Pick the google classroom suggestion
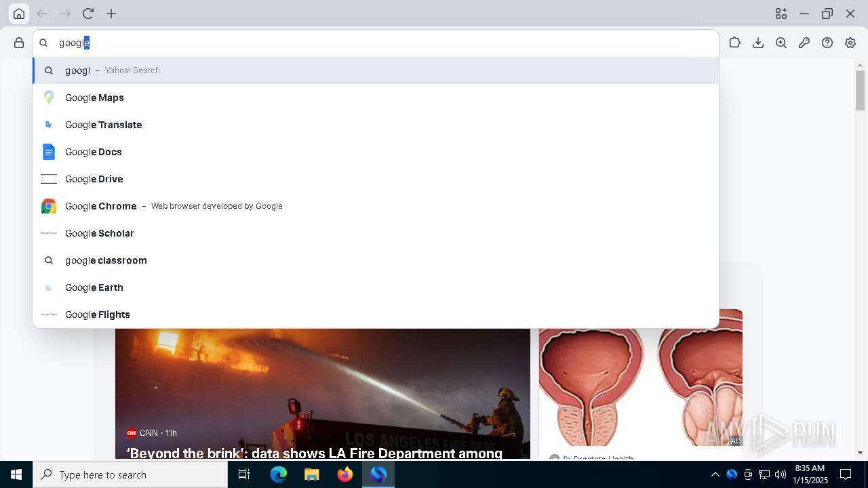Image resolution: width=868 pixels, height=488 pixels. (376, 260)
